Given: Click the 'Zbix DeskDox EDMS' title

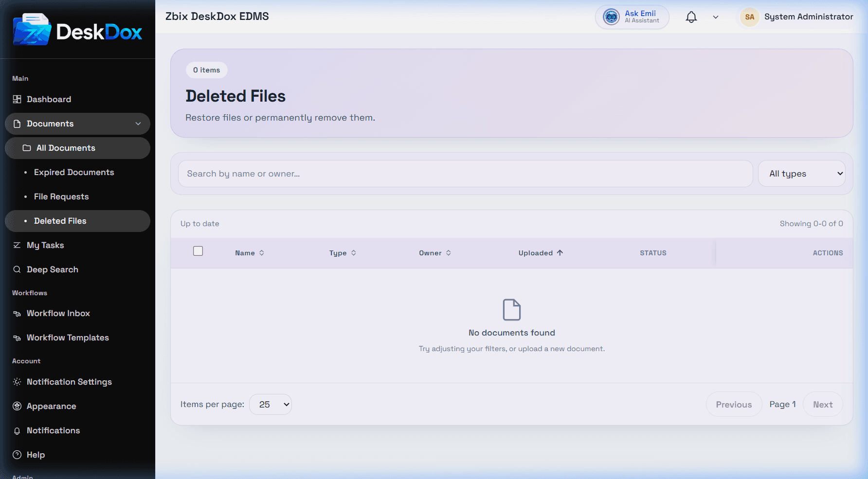Looking at the screenshot, I should click(217, 17).
